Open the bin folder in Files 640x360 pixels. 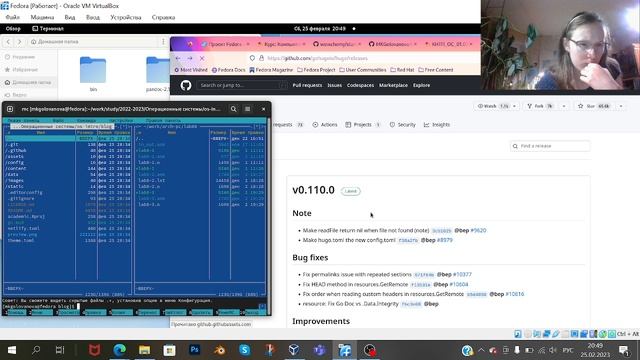point(93,74)
